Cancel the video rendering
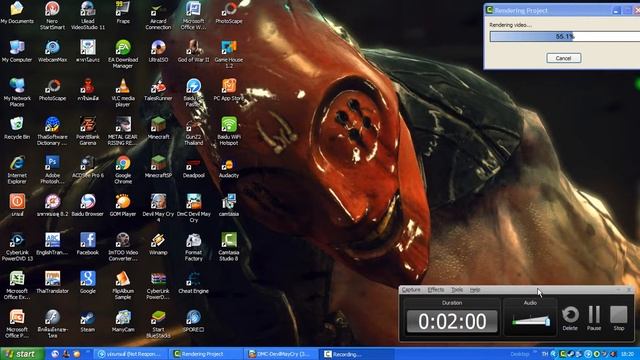 (563, 58)
